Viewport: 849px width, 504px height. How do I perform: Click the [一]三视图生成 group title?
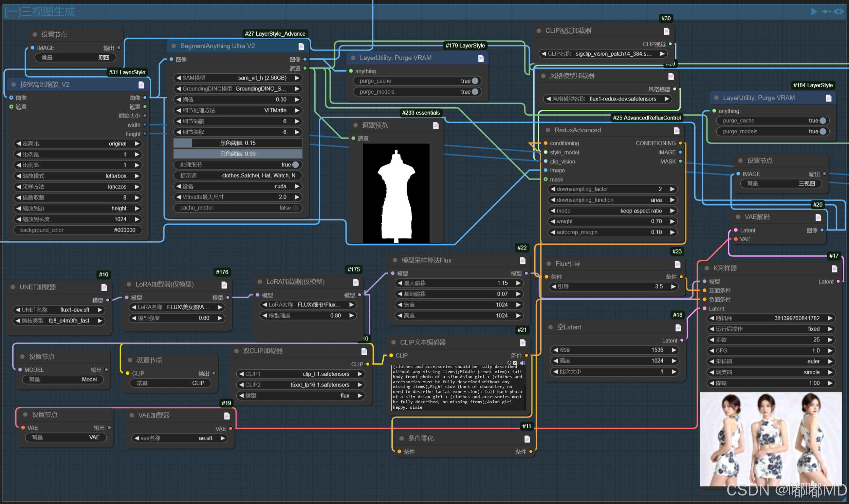click(x=40, y=12)
